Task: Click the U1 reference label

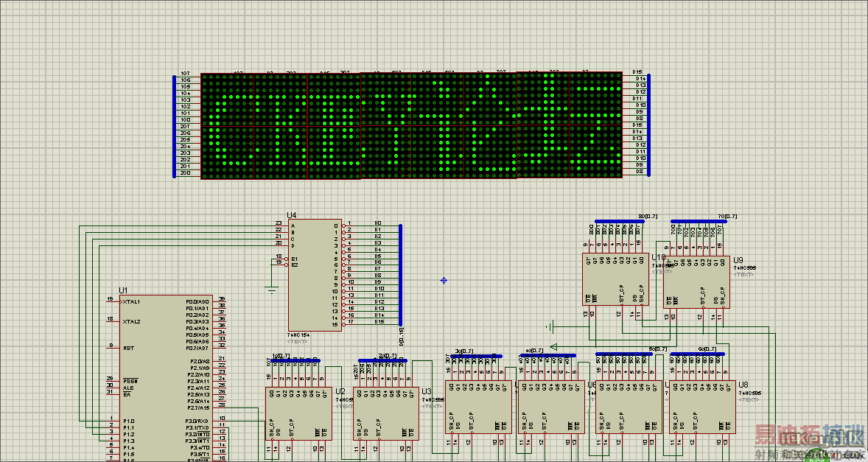Action: coord(123,290)
